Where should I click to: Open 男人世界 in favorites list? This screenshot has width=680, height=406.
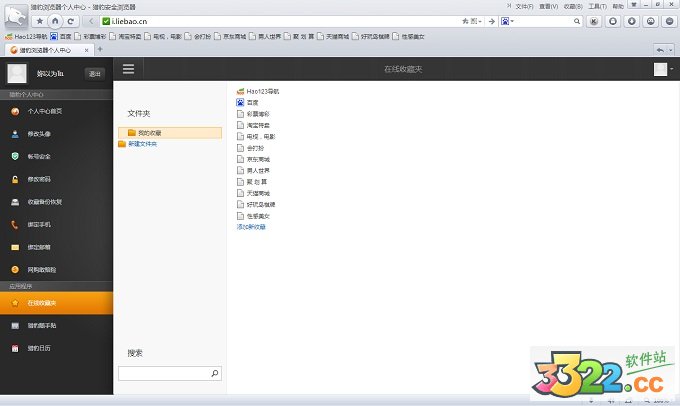253,170
